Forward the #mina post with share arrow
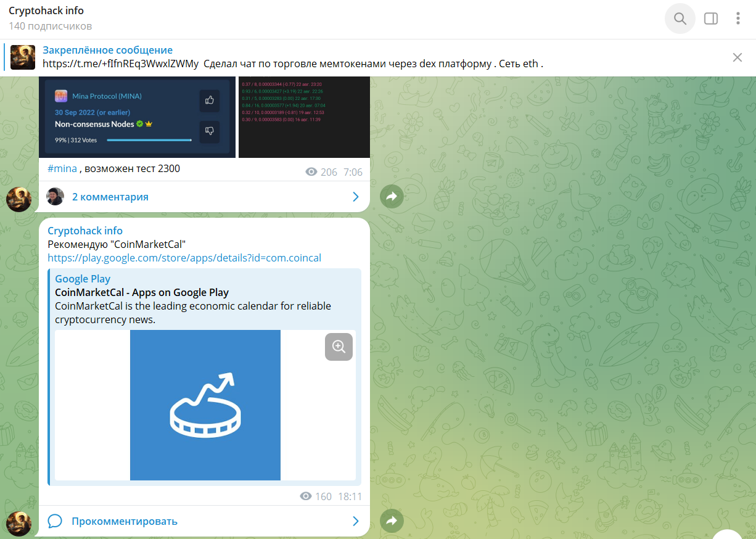Image resolution: width=756 pixels, height=539 pixels. point(391,197)
